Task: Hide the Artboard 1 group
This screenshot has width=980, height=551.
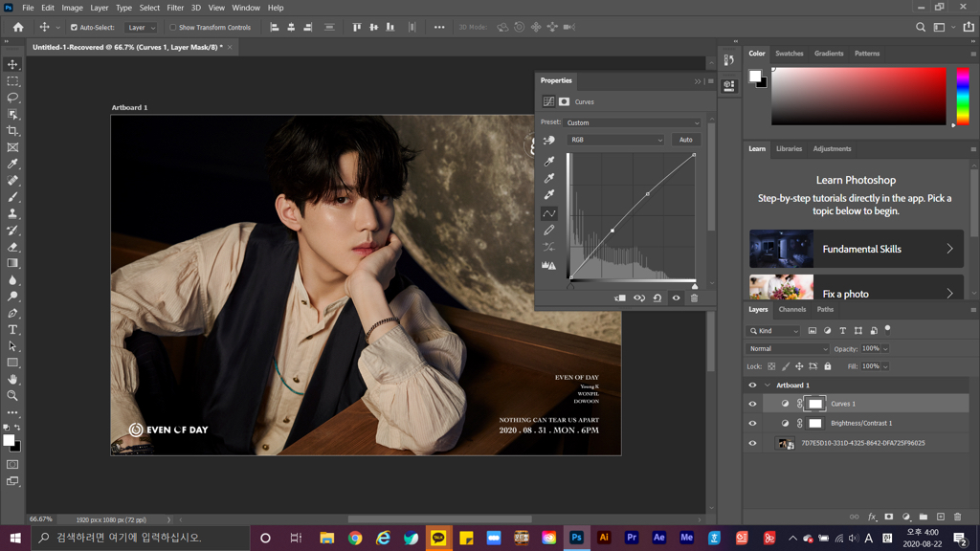Action: click(752, 385)
